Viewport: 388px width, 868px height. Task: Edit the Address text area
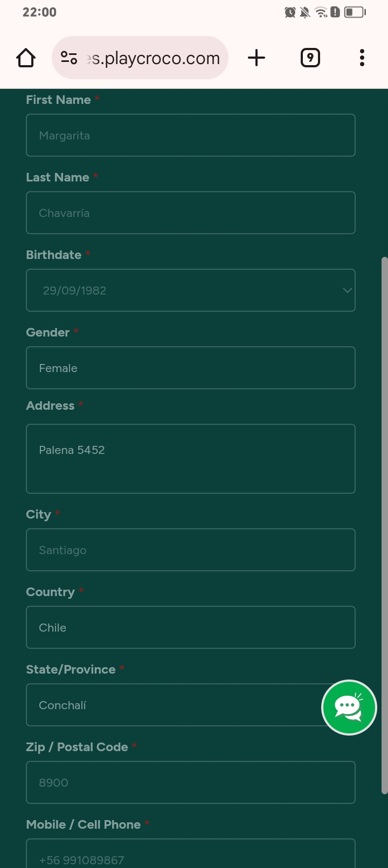click(191, 459)
